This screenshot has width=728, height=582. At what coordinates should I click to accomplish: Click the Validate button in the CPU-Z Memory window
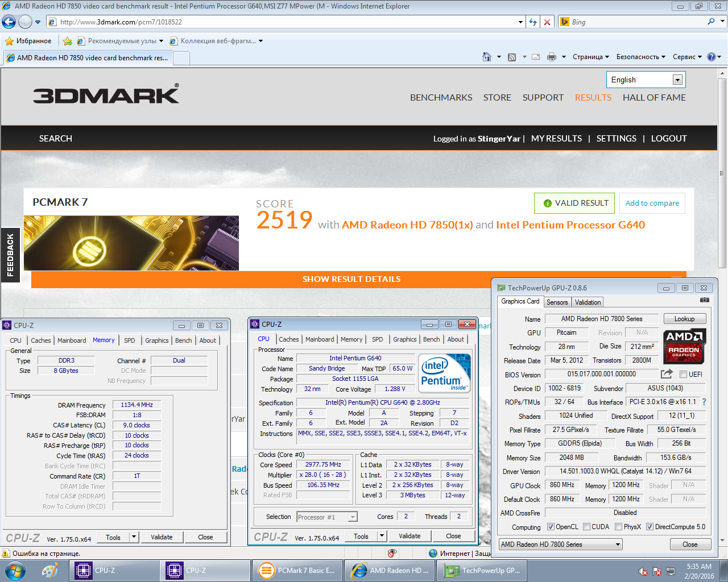tap(162, 537)
